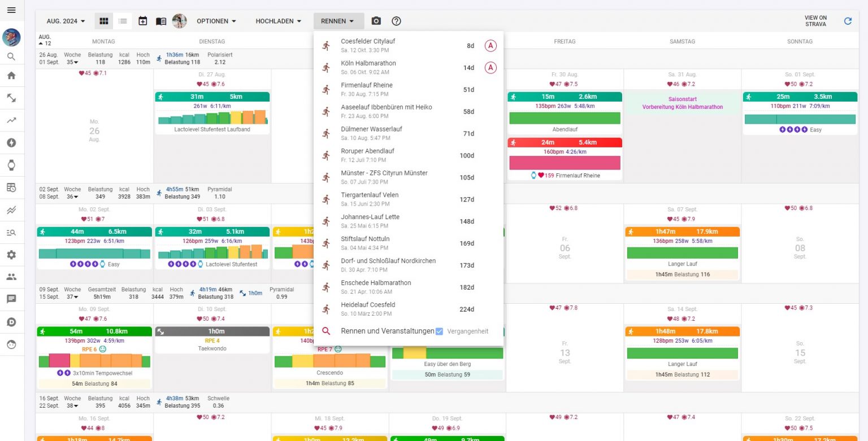Open the search icon in the left sidebar

coord(12,56)
